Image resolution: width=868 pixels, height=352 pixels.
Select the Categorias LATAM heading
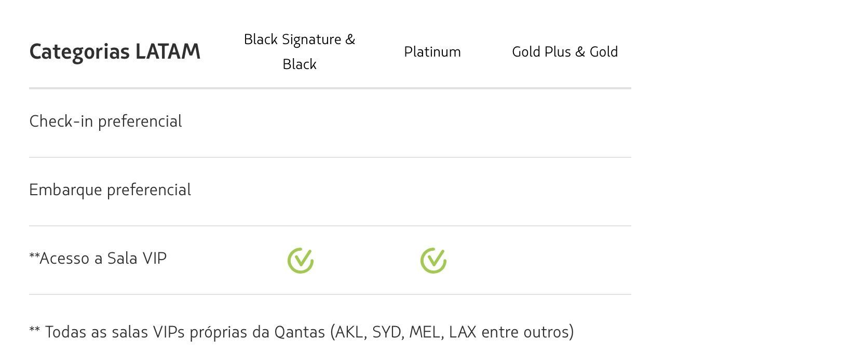tap(115, 51)
